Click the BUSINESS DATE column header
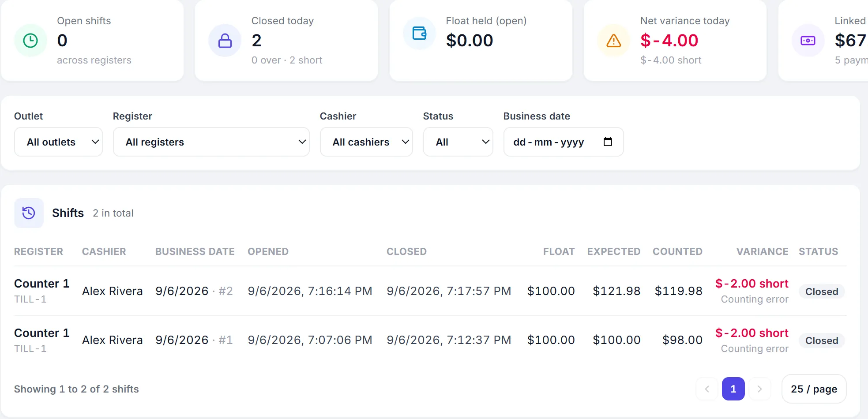The width and height of the screenshot is (868, 419). coord(195,251)
